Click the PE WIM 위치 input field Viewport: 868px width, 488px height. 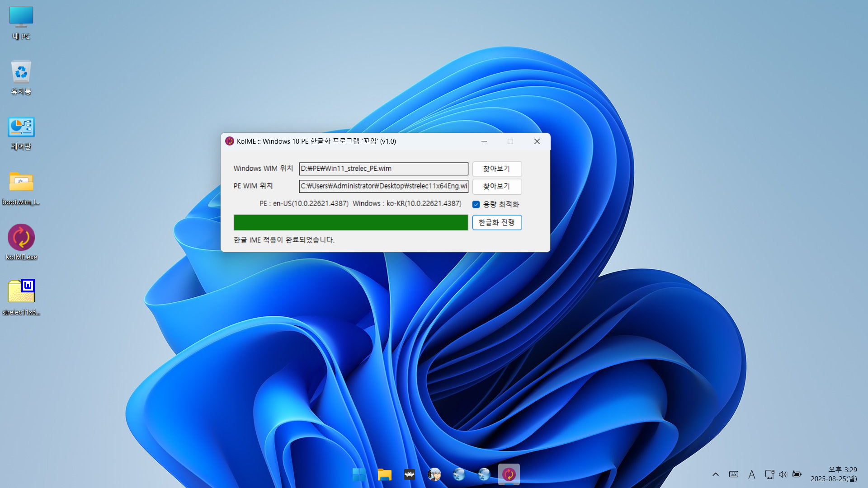pyautogui.click(x=383, y=186)
